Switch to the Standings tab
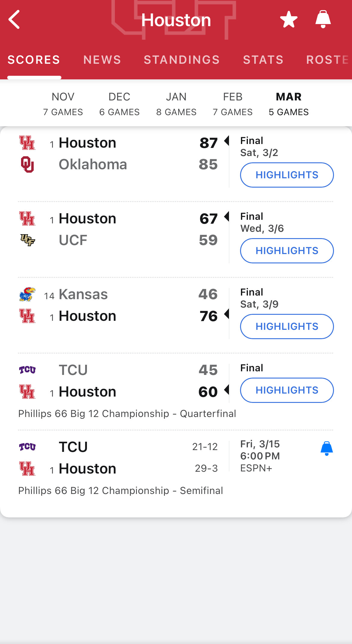This screenshot has width=352, height=644. click(182, 60)
